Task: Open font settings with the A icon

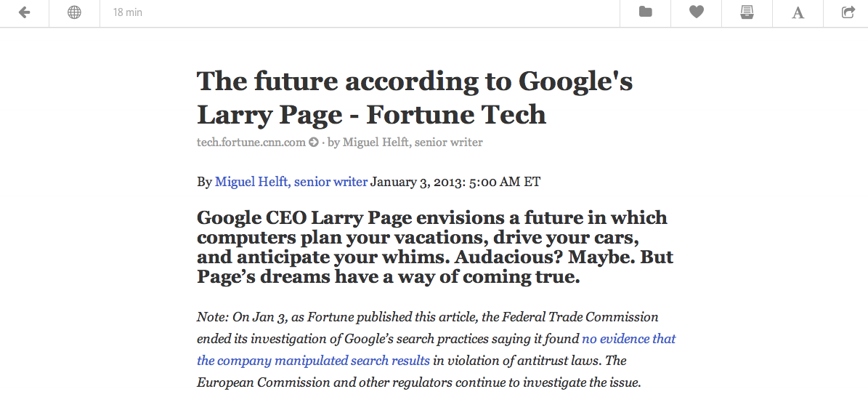Action: pyautogui.click(x=798, y=12)
